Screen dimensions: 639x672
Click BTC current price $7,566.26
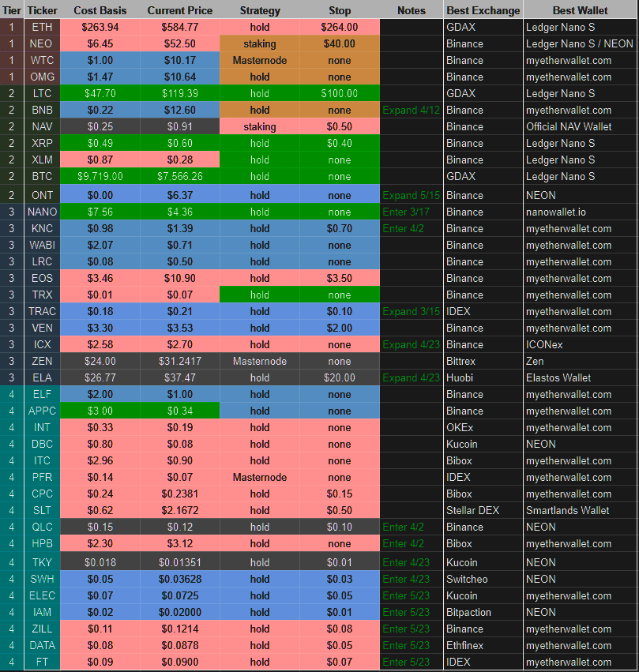click(x=179, y=176)
